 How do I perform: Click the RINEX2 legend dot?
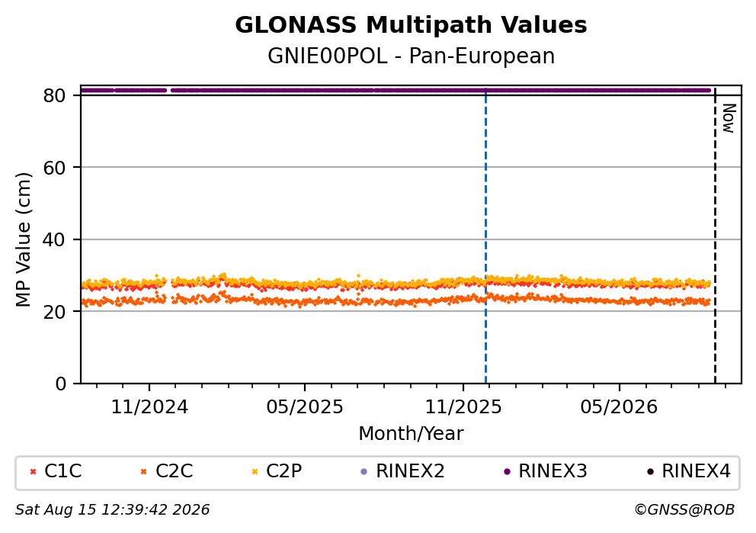click(364, 472)
